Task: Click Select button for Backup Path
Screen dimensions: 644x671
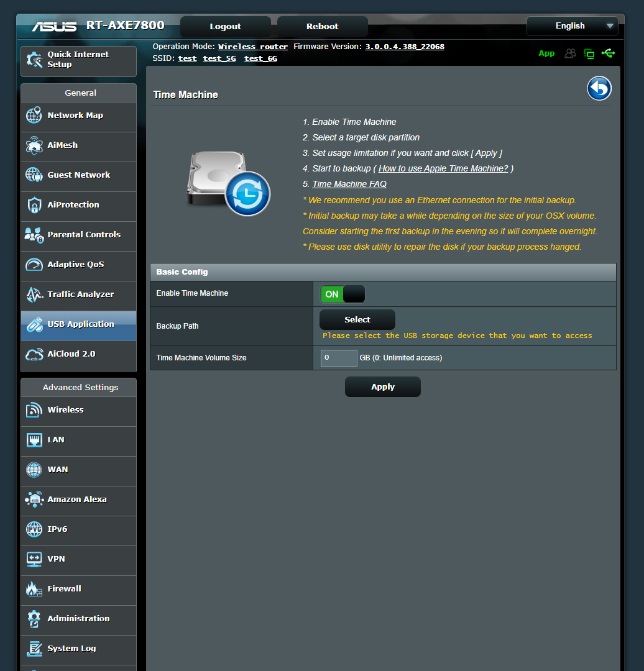Action: (357, 320)
